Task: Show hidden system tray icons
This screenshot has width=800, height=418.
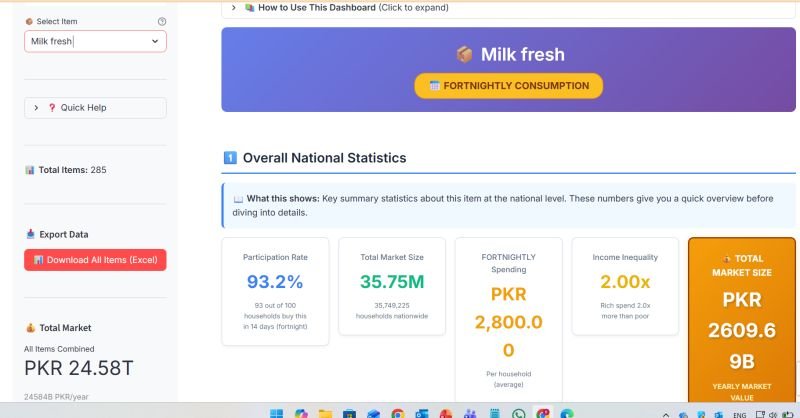Action: tap(665, 414)
